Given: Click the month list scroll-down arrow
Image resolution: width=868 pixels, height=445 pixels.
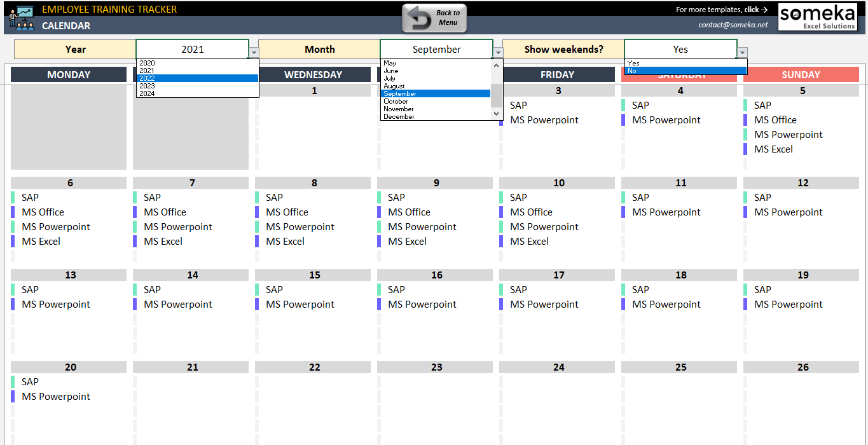Looking at the screenshot, I should (x=497, y=114).
